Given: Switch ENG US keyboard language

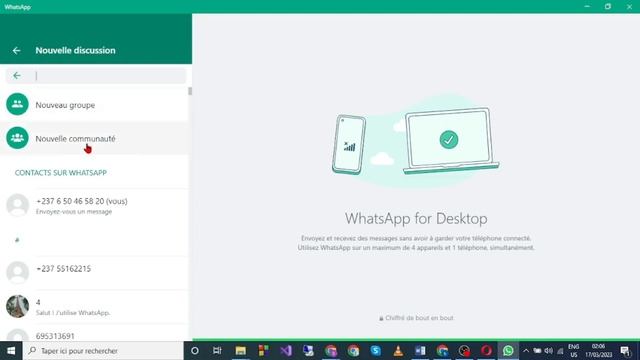Looking at the screenshot, I should click(x=573, y=351).
